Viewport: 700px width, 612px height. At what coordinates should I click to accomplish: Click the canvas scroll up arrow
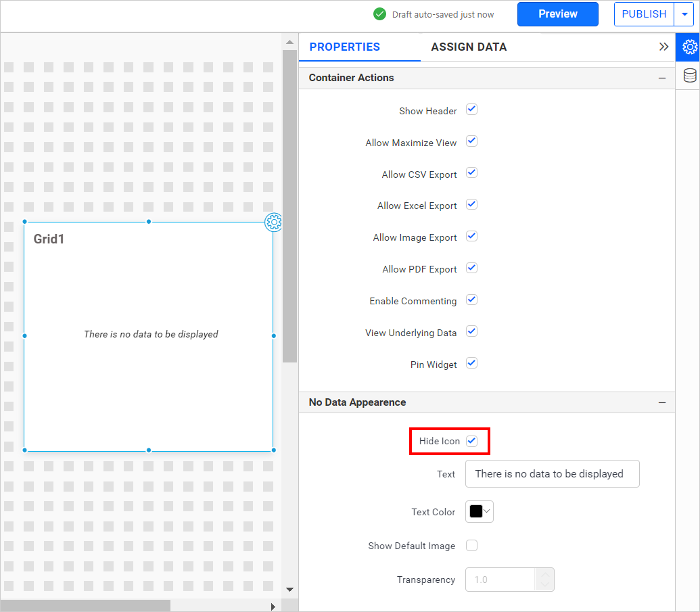click(x=289, y=42)
